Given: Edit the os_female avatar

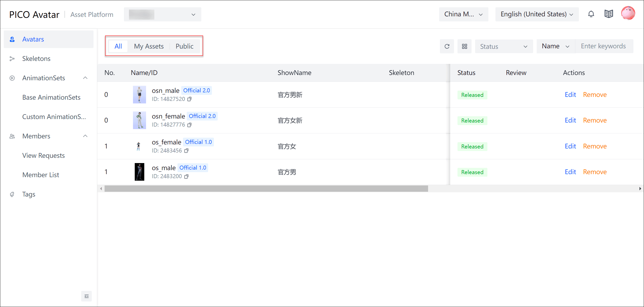Looking at the screenshot, I should click(570, 146).
